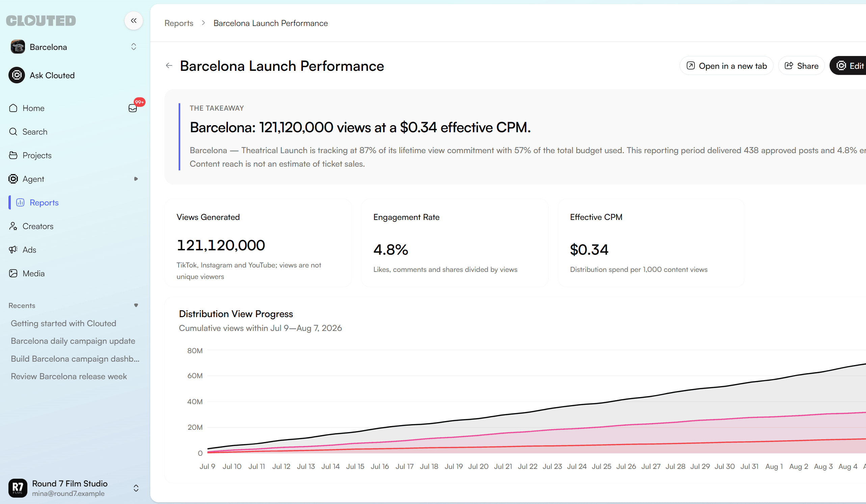Viewport: 866px width, 504px height.
Task: Select Reports in the sidebar
Action: pyautogui.click(x=44, y=202)
